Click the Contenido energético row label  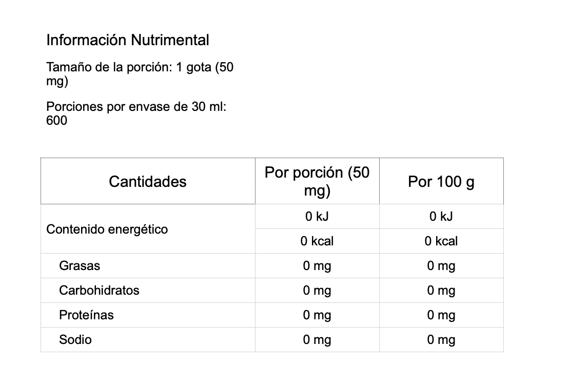107,229
